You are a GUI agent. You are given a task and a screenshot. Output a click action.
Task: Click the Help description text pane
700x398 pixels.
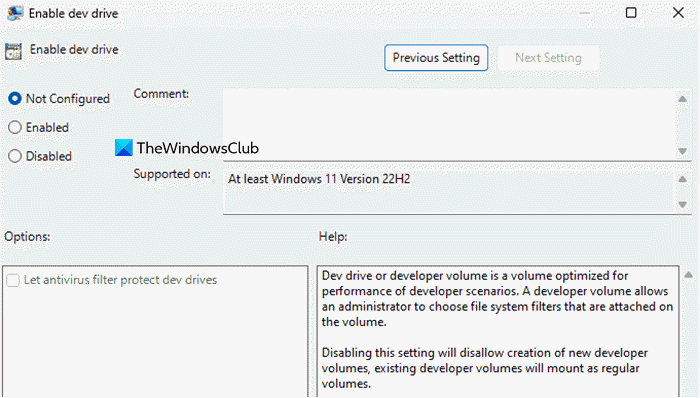point(498,332)
